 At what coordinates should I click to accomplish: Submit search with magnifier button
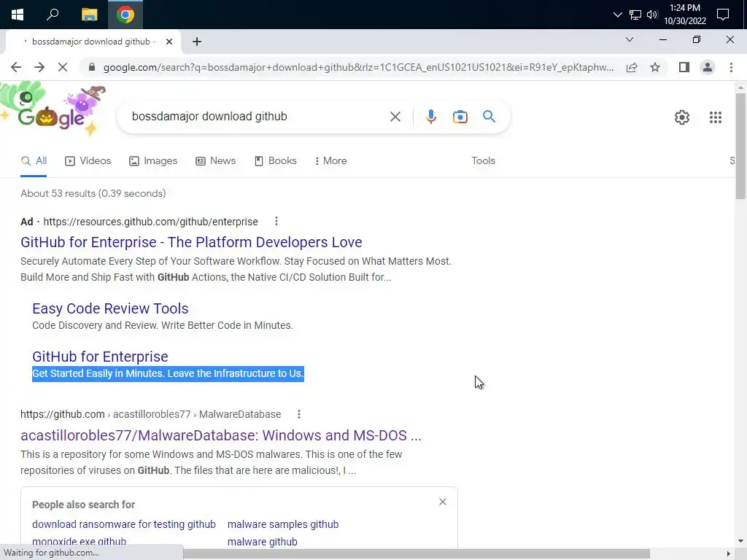pos(489,117)
